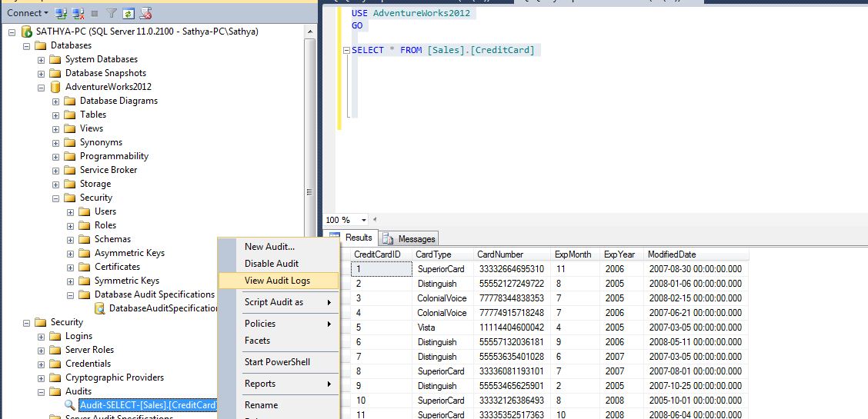
Task: Open Script Audit as submenu
Action: click(x=279, y=302)
